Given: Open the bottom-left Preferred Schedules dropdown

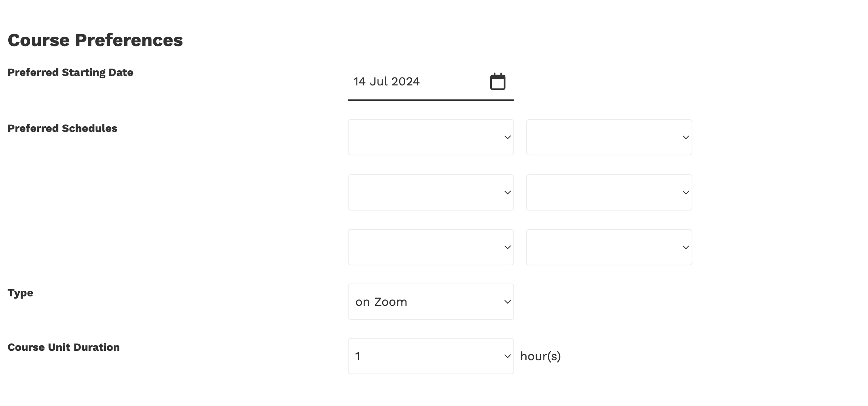Looking at the screenshot, I should click(430, 247).
